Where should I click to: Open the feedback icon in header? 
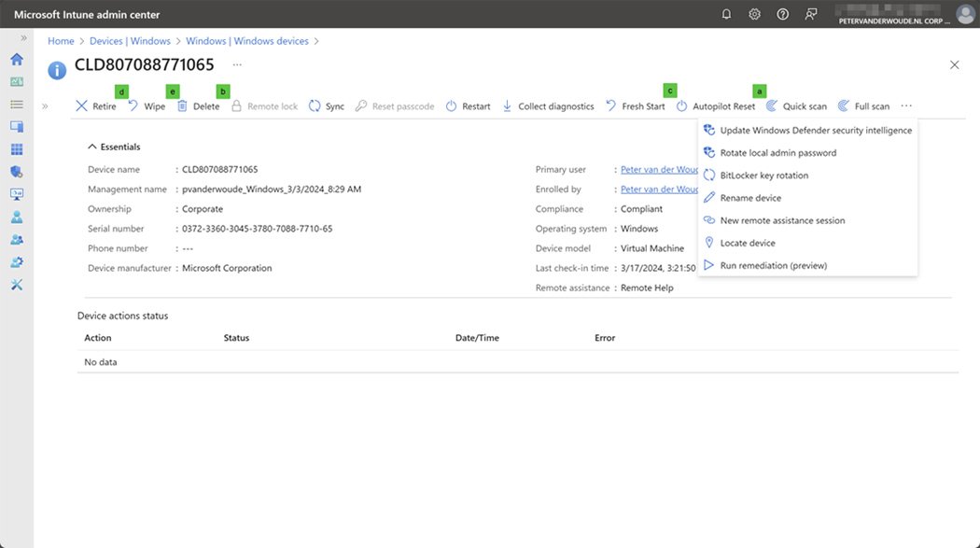click(x=811, y=14)
